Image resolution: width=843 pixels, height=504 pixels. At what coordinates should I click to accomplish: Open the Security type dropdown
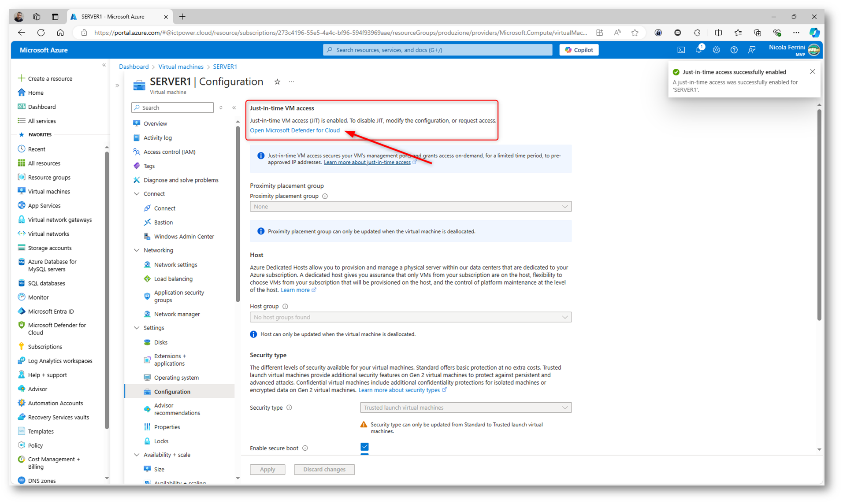(x=466, y=408)
